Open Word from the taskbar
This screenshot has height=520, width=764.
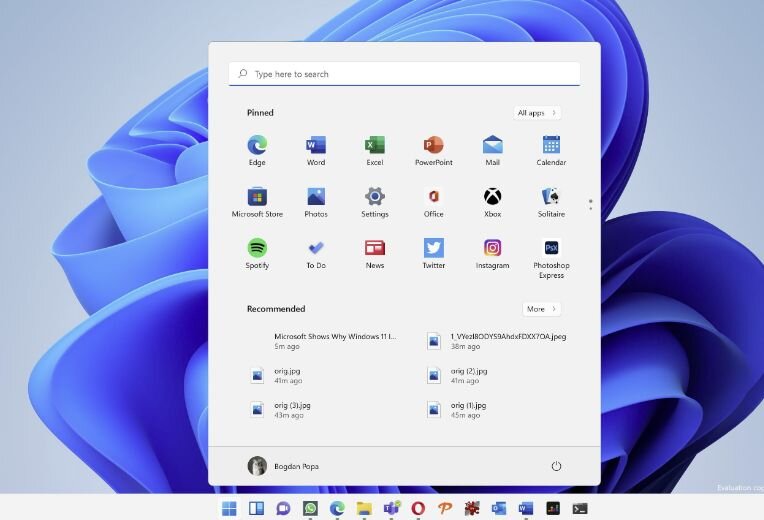pos(525,508)
